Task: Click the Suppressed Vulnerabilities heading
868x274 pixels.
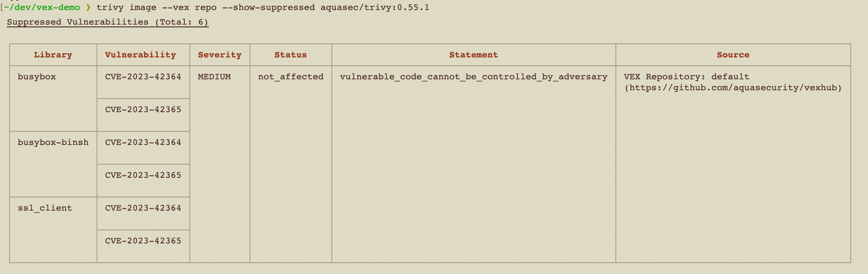Action: [x=107, y=22]
